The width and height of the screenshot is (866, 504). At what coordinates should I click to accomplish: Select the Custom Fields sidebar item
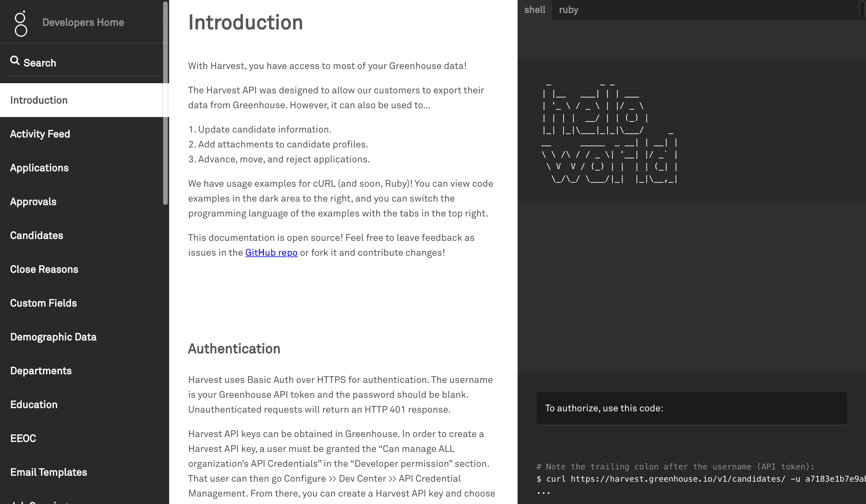[x=43, y=303]
